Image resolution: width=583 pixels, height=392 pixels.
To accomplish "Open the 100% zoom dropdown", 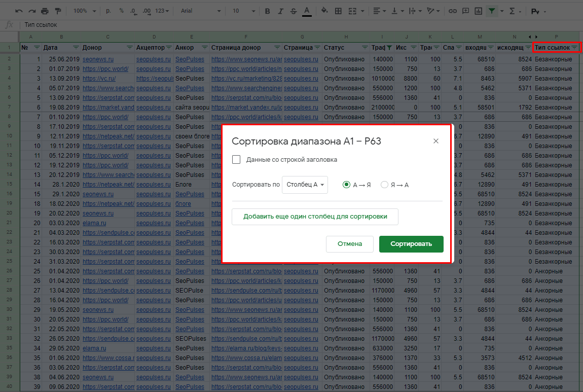I will click(x=84, y=11).
